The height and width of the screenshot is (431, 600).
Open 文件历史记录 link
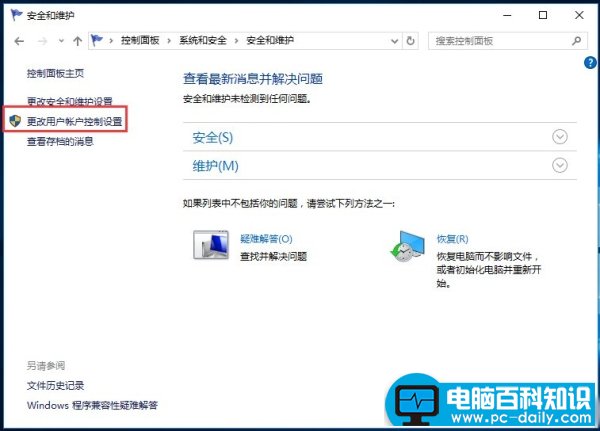pyautogui.click(x=55, y=385)
